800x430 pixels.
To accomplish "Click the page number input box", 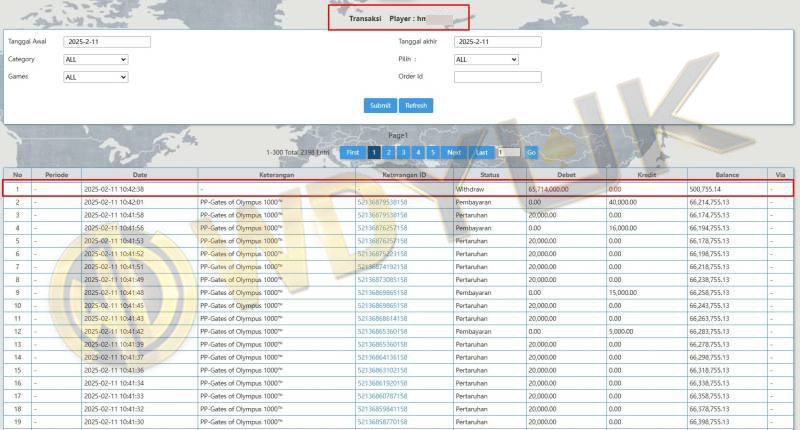I will click(508, 152).
